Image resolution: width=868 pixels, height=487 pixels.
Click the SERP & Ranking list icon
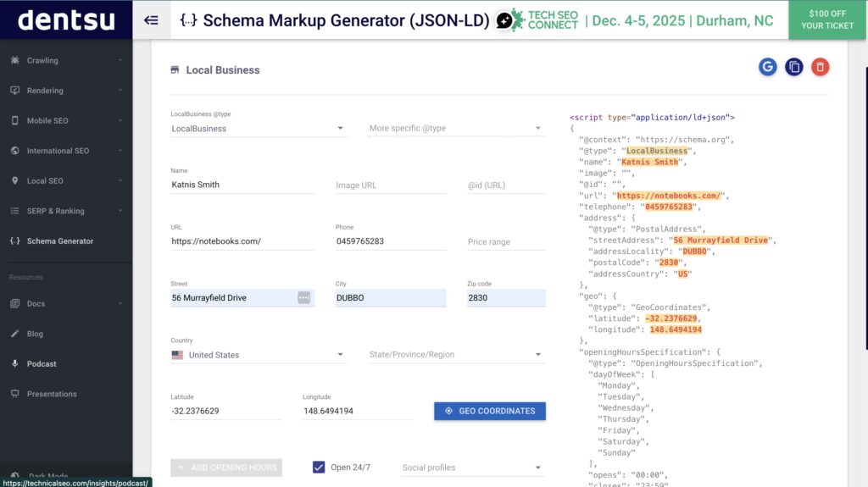(15, 211)
